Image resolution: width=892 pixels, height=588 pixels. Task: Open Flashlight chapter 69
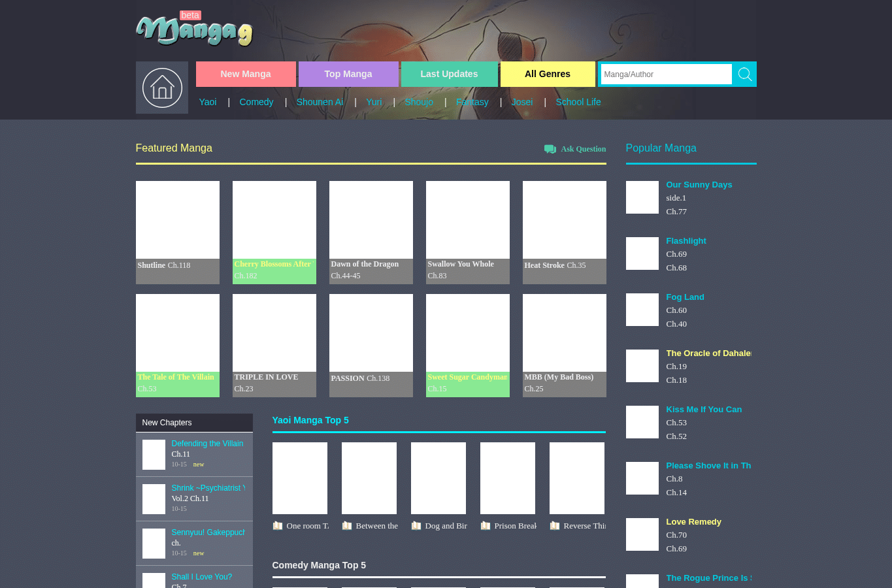coord(676,254)
